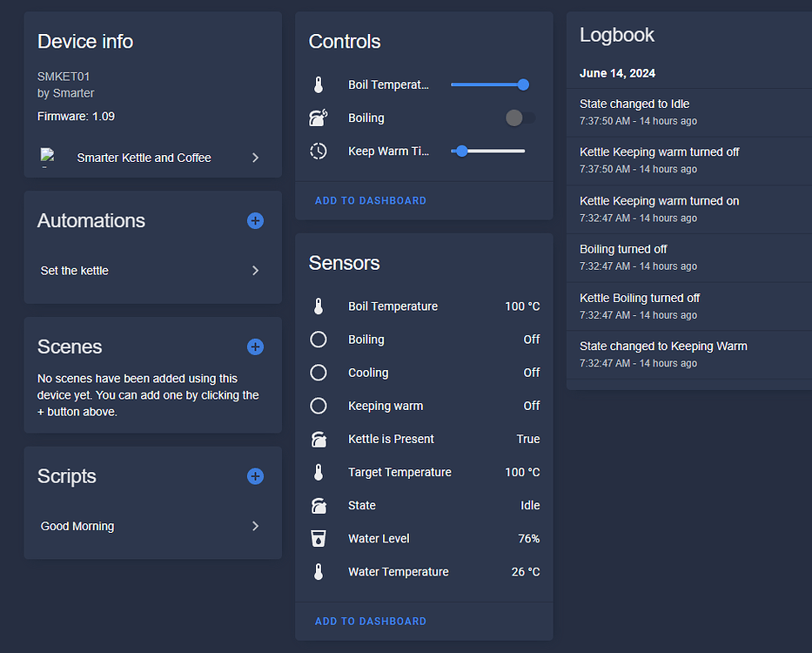
Task: Click the Cooling sensor circle indicator
Action: [319, 373]
